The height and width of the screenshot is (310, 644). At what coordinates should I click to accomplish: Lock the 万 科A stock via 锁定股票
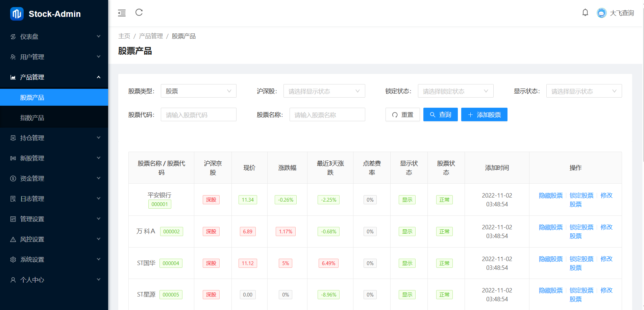pyautogui.click(x=581, y=227)
